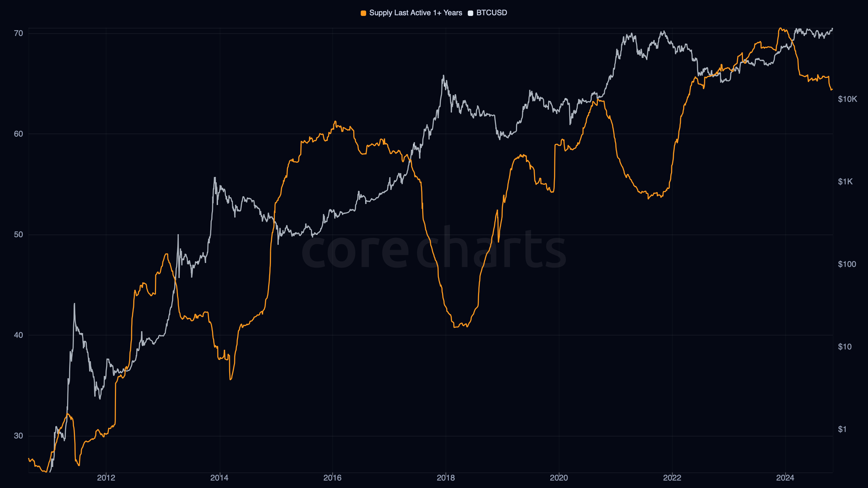
Task: Click the 2024 x-axis label
Action: coord(785,478)
